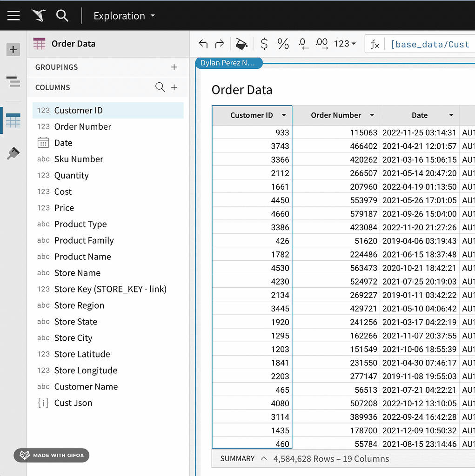Open the search magnifier in the top bar
The width and height of the screenshot is (475, 476).
tap(62, 15)
